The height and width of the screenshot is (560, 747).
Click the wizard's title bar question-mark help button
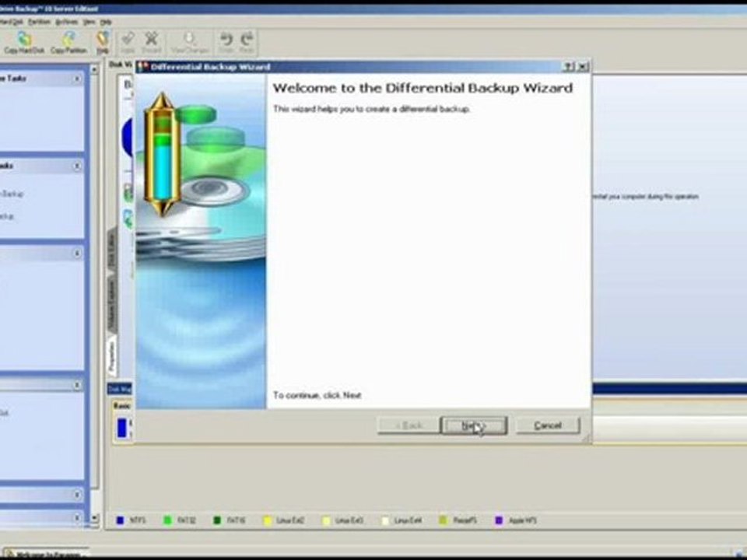pyautogui.click(x=569, y=67)
